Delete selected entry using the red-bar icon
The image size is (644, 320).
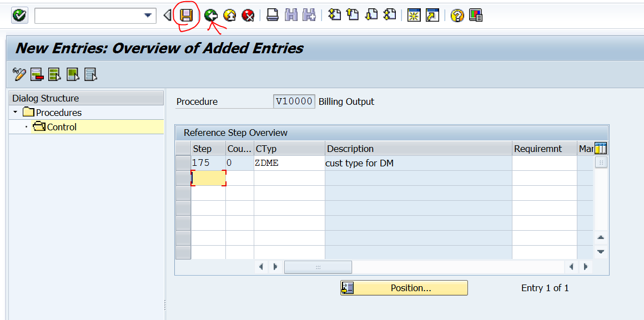click(x=37, y=73)
